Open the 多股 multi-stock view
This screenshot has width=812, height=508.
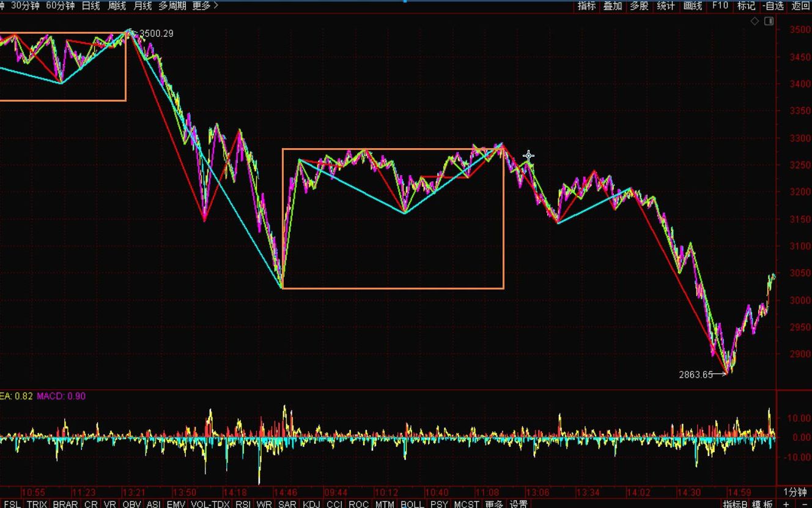point(639,6)
